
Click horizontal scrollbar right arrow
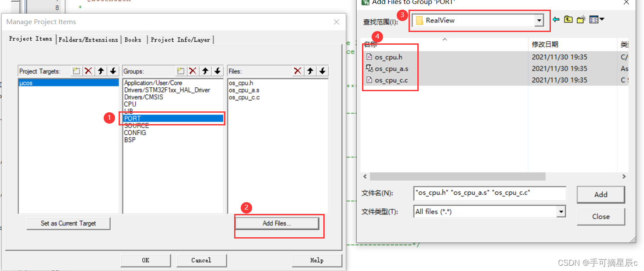point(623,176)
